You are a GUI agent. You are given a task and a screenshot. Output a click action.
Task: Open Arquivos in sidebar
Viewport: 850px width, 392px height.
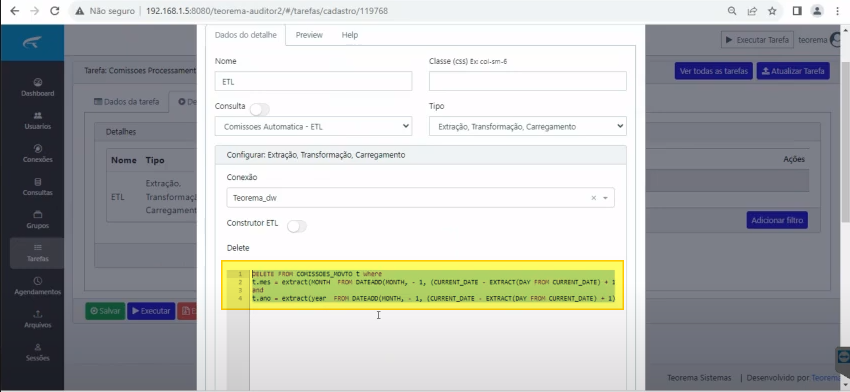[x=37, y=319]
